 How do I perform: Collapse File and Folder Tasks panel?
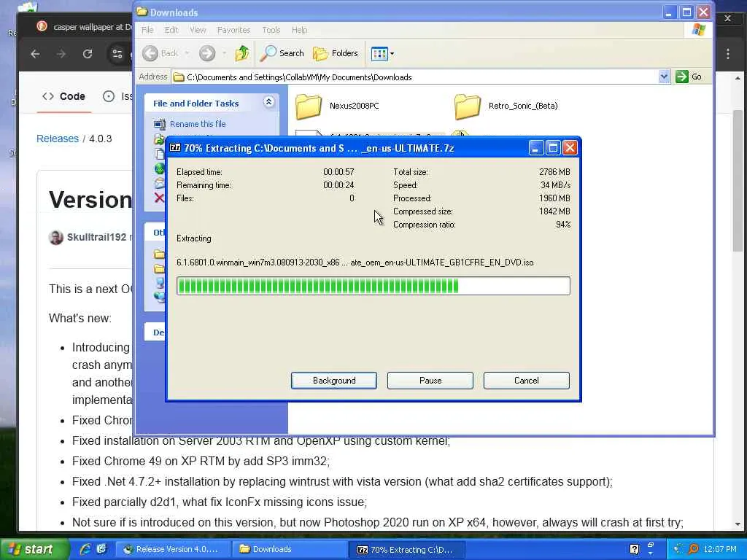pos(268,102)
